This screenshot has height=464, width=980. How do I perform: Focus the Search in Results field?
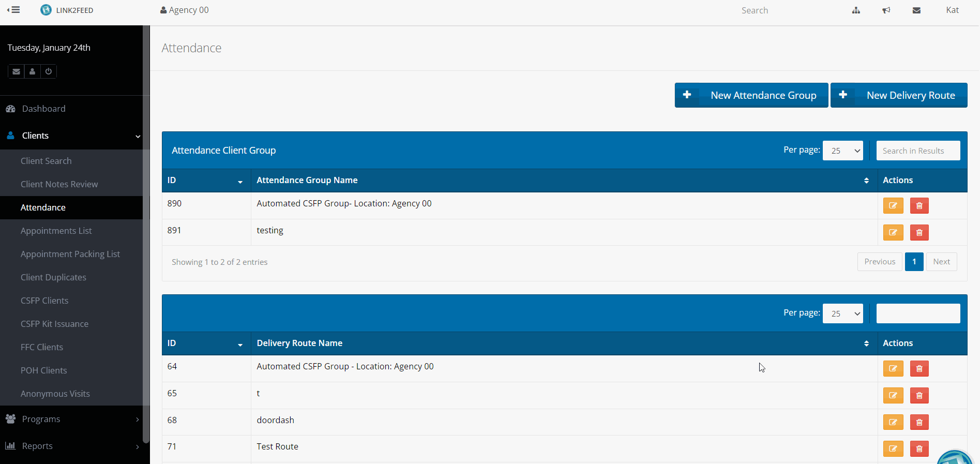point(918,151)
